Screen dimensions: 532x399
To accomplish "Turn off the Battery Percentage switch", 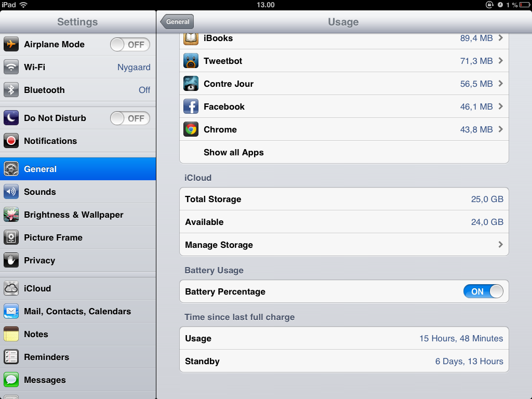I will click(x=483, y=291).
